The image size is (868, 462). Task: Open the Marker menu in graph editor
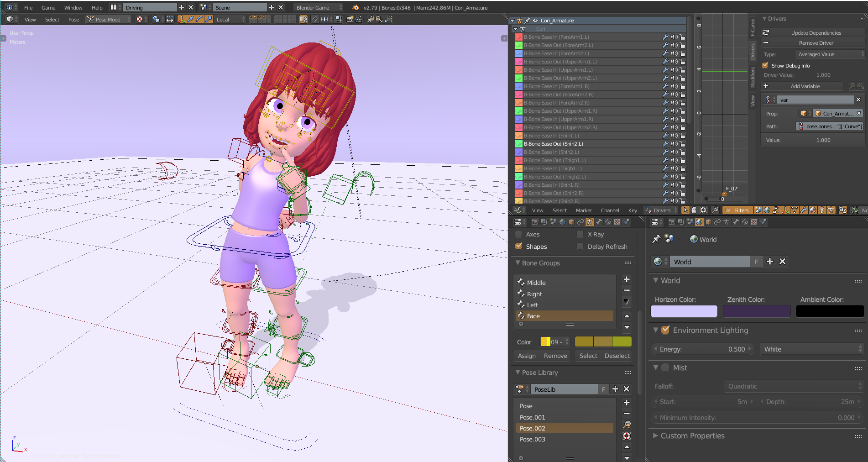(584, 210)
